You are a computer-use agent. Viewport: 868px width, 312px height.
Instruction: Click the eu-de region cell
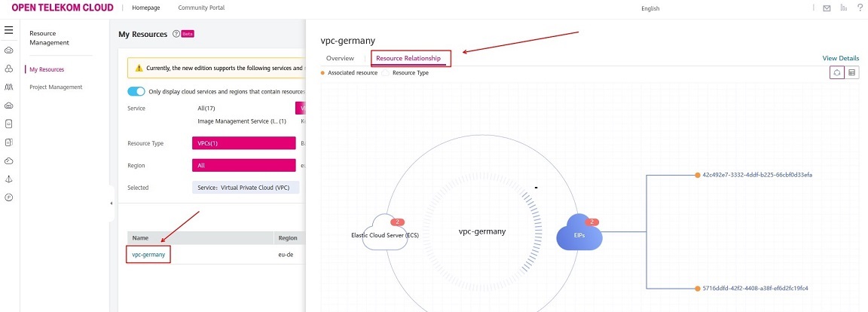(x=286, y=255)
